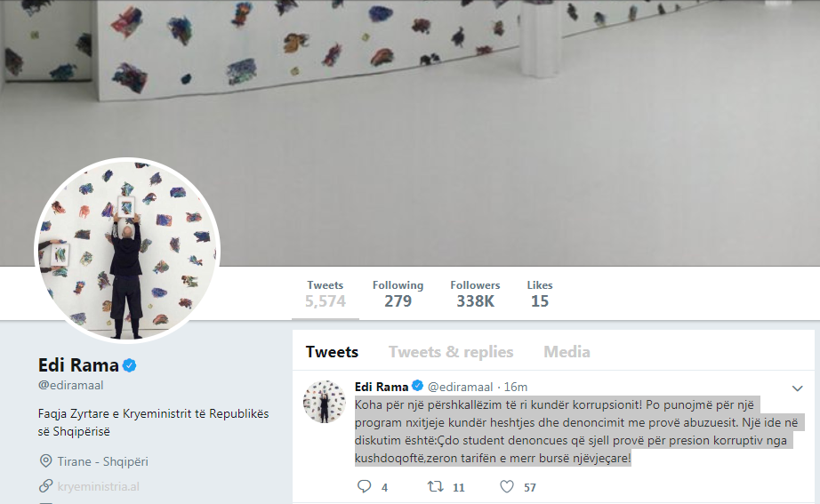
Task: Open kryeministria.al website link
Action: [x=99, y=486]
